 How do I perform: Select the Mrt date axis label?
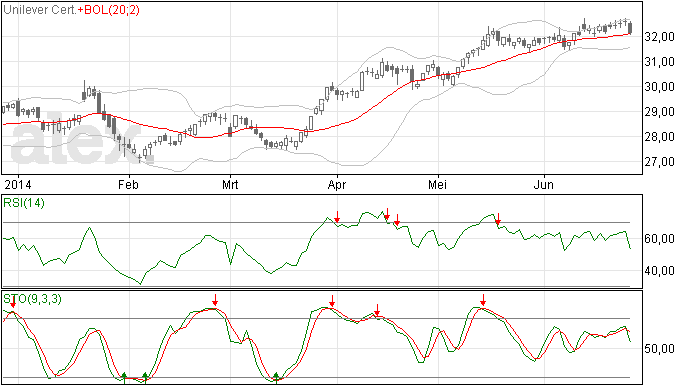(x=230, y=184)
